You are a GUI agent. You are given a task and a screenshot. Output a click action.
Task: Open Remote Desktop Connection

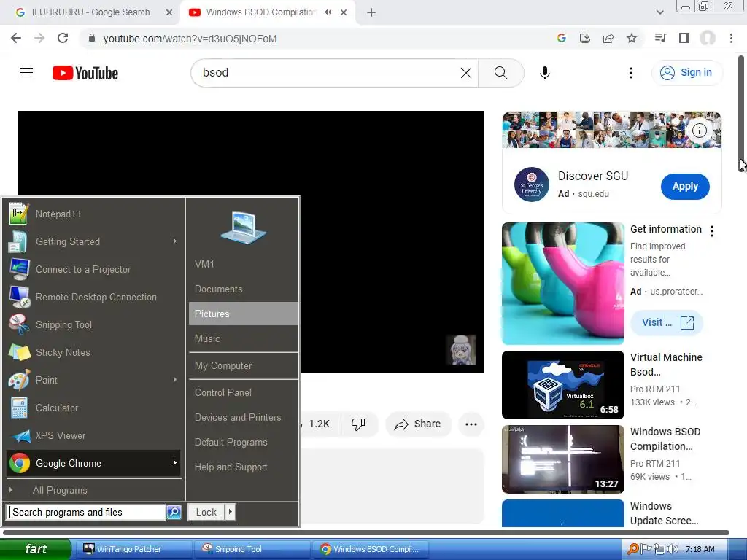pyautogui.click(x=93, y=297)
